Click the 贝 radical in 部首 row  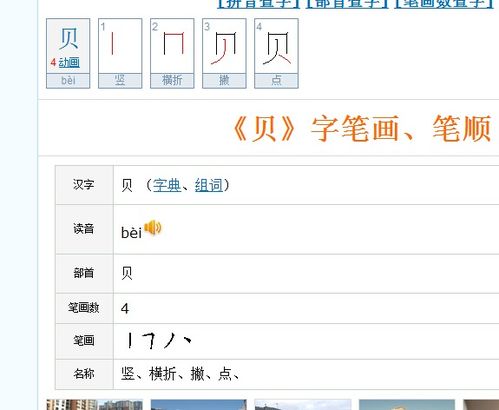(x=127, y=273)
